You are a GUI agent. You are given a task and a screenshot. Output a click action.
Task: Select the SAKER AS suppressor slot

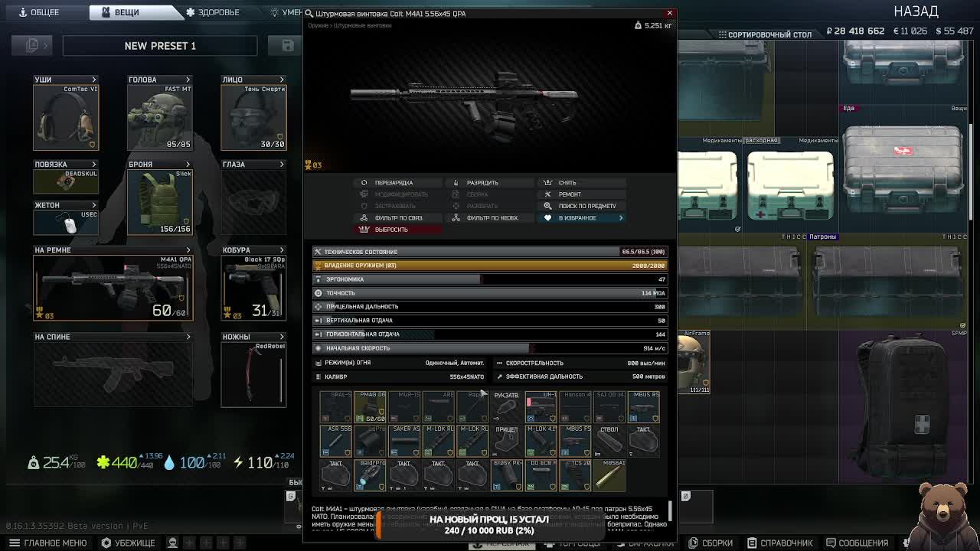click(x=404, y=442)
